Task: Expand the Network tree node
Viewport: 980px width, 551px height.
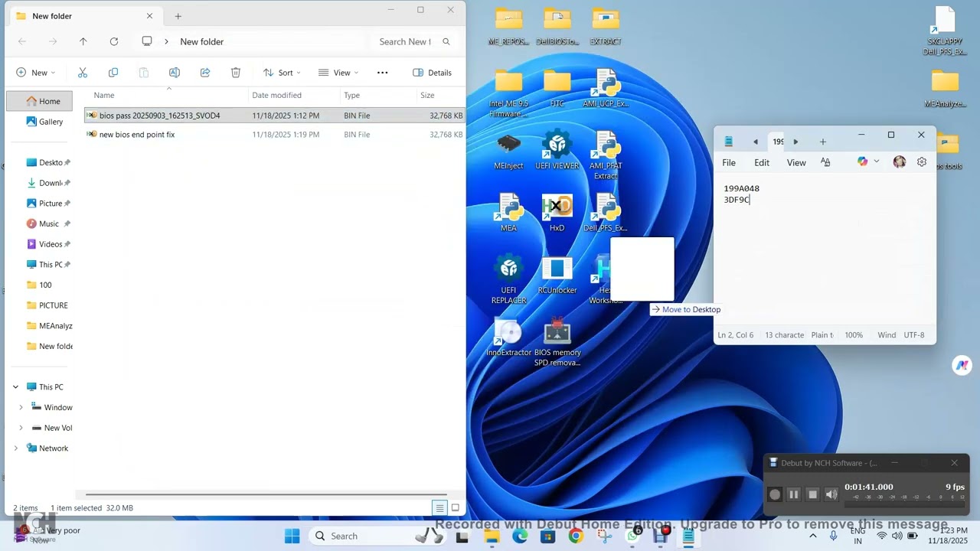Action: click(x=15, y=448)
